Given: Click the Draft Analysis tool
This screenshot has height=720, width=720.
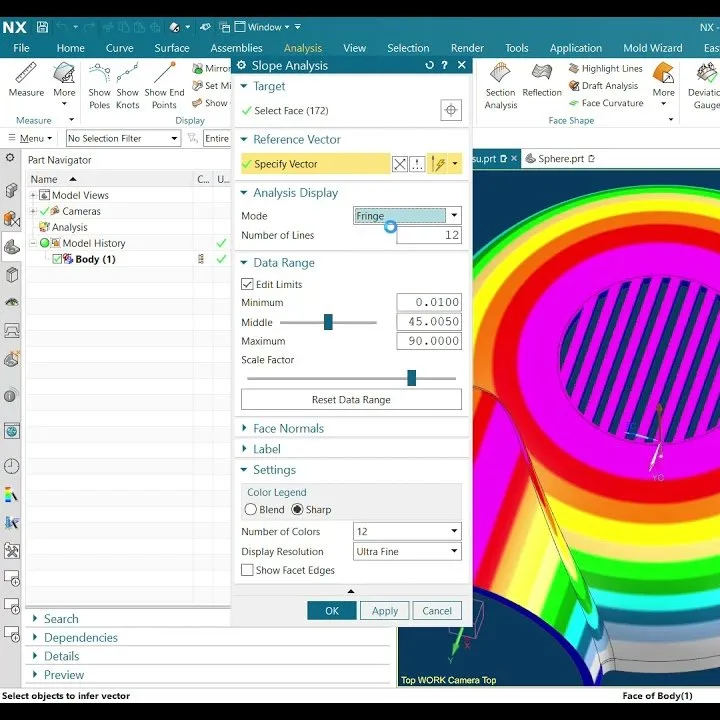Looking at the screenshot, I should [x=603, y=86].
